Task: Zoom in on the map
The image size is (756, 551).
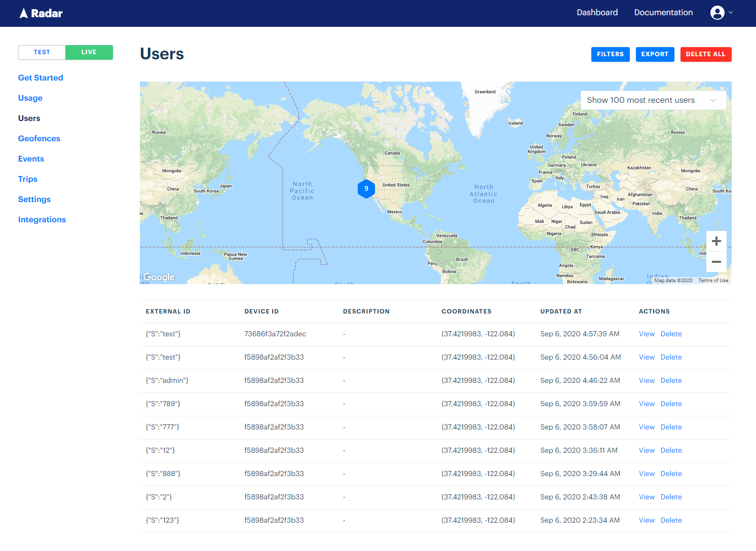Action: point(716,241)
